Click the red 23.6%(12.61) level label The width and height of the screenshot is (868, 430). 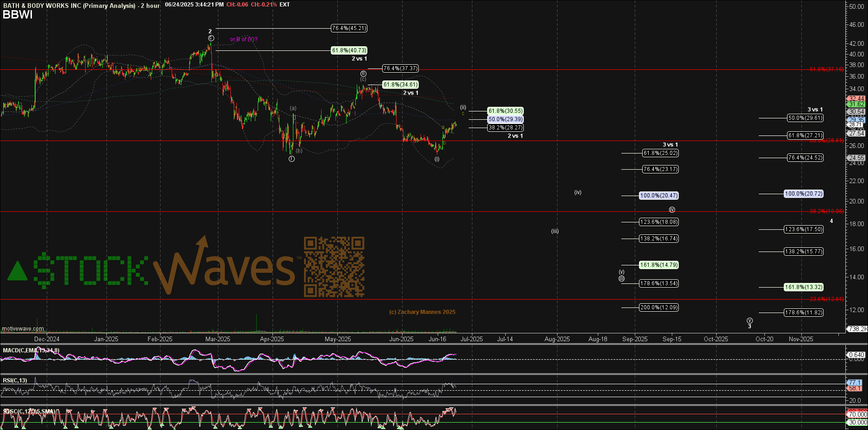(x=827, y=299)
